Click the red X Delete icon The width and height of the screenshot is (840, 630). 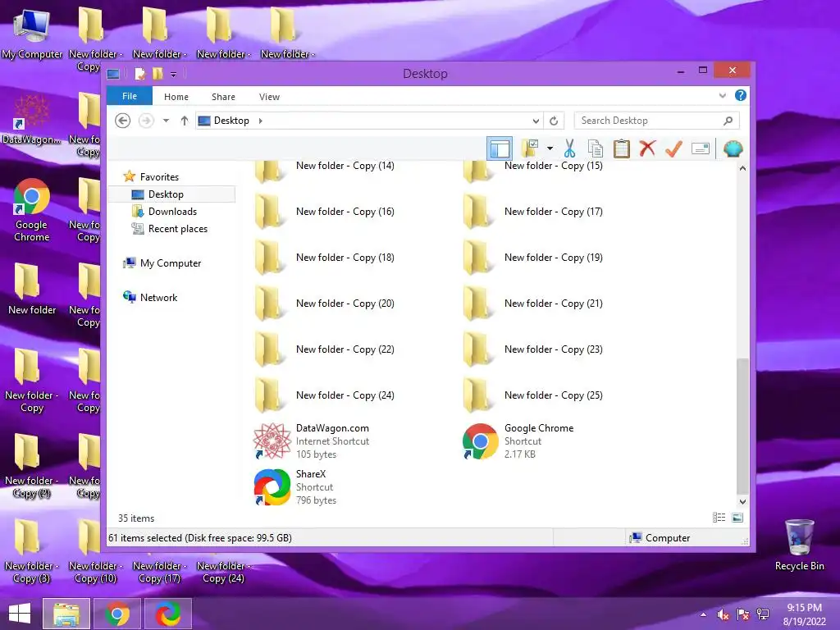point(648,148)
